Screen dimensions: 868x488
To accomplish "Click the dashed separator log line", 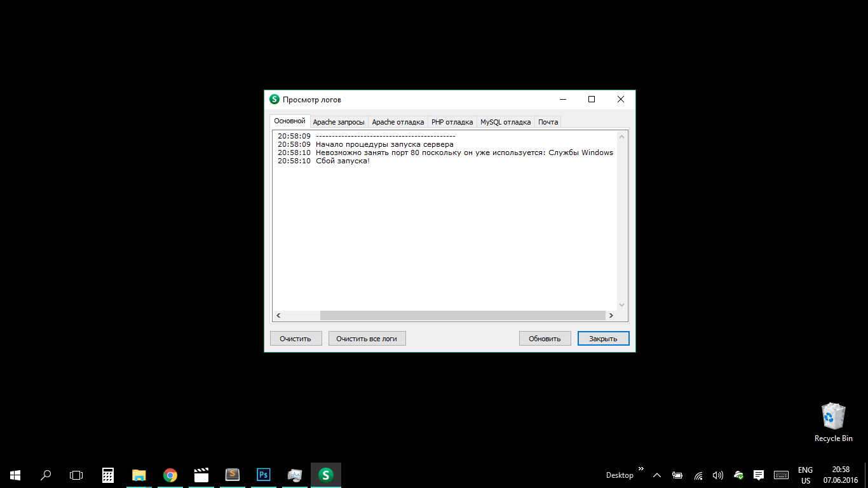I will click(385, 136).
